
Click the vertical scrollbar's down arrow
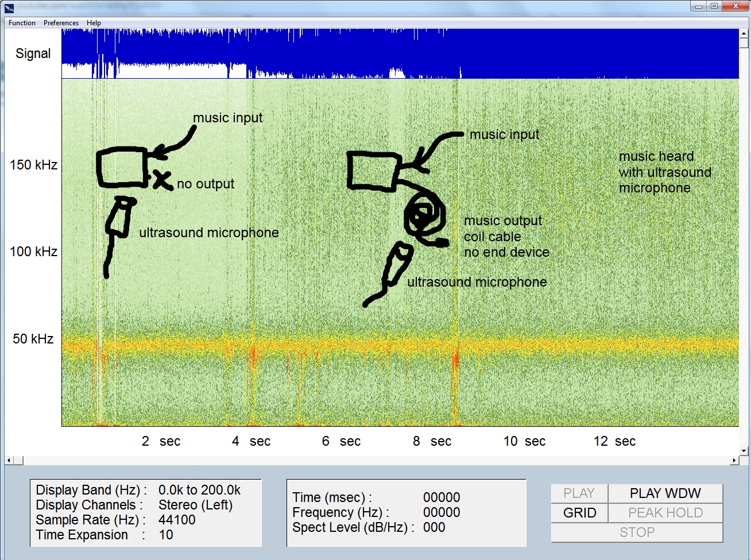coord(744,451)
